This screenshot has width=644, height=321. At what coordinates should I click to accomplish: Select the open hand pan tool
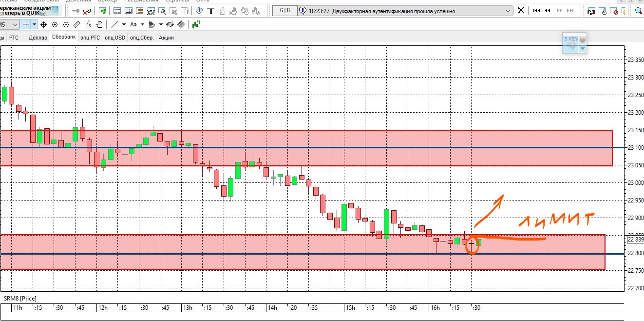(99, 24)
